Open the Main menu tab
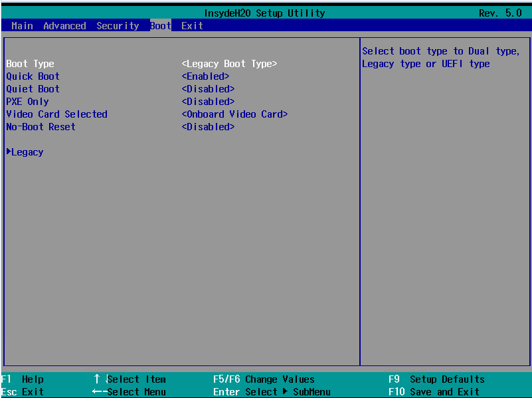The image size is (532, 398). point(22,26)
